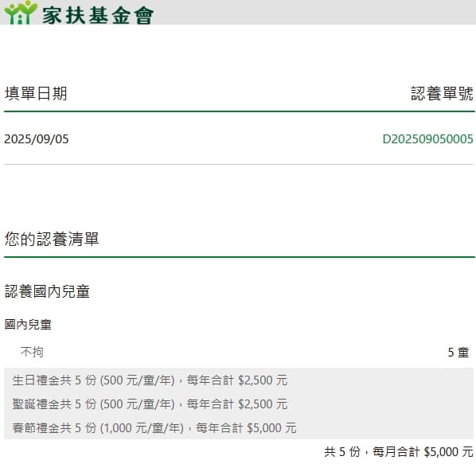Click the 家扶基金會 green logo icon
Image resolution: width=476 pixels, height=464 pixels.
[21, 13]
